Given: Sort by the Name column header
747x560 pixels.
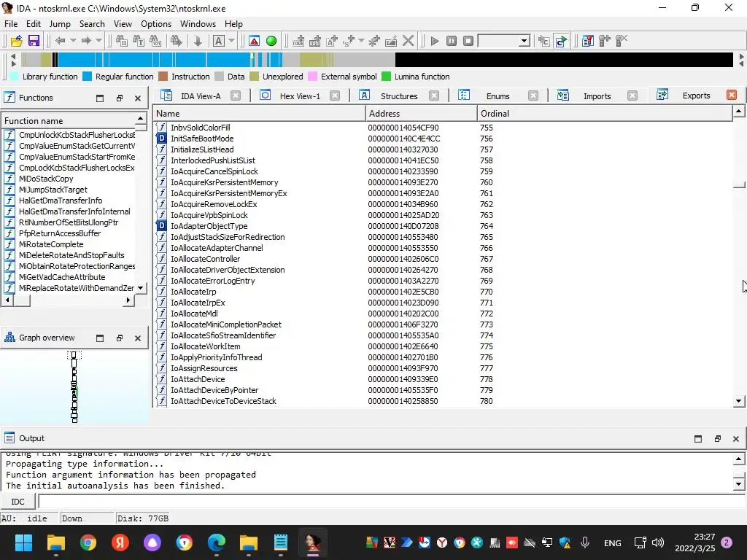Looking at the screenshot, I should click(259, 113).
